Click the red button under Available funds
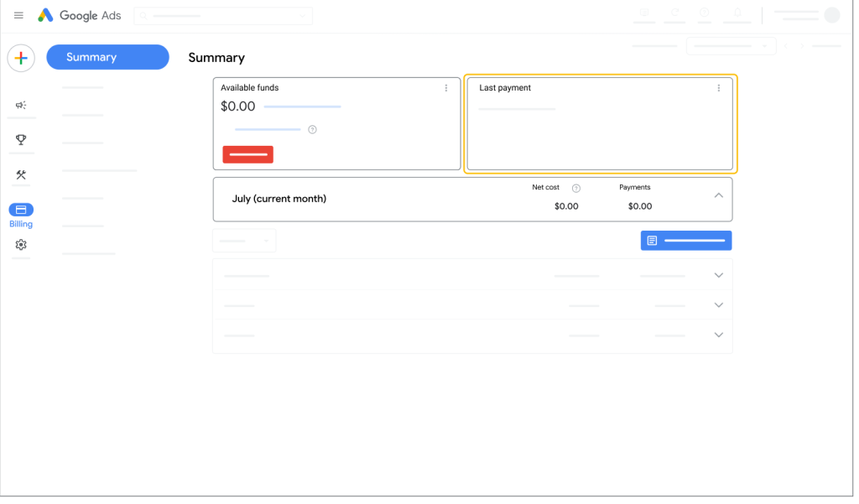Image resolution: width=859 pixels, height=504 pixels. pyautogui.click(x=247, y=154)
